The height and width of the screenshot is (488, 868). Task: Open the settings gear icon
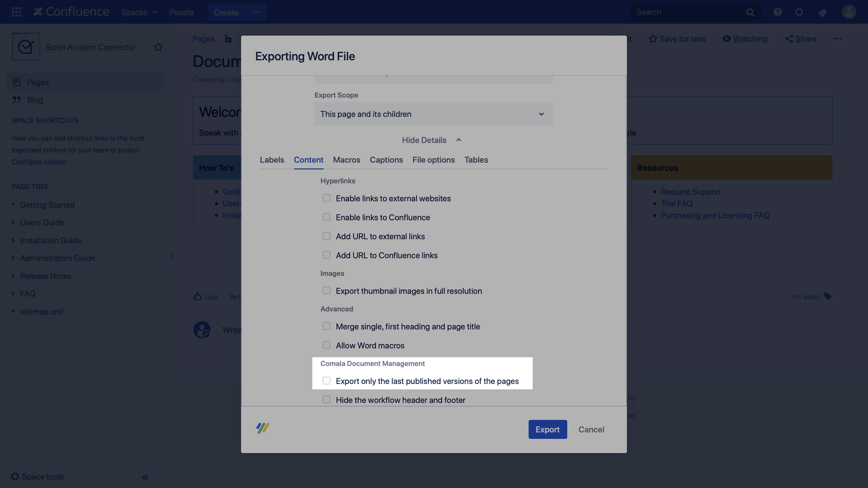(x=799, y=12)
